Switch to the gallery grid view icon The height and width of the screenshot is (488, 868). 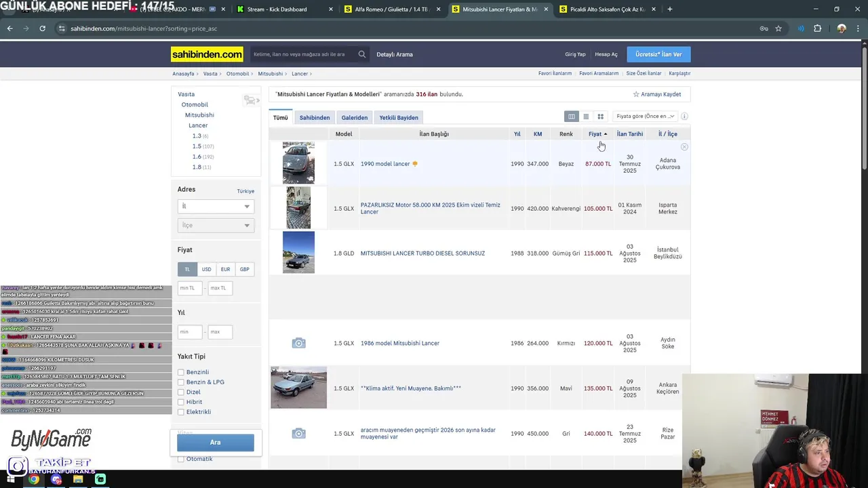(600, 117)
